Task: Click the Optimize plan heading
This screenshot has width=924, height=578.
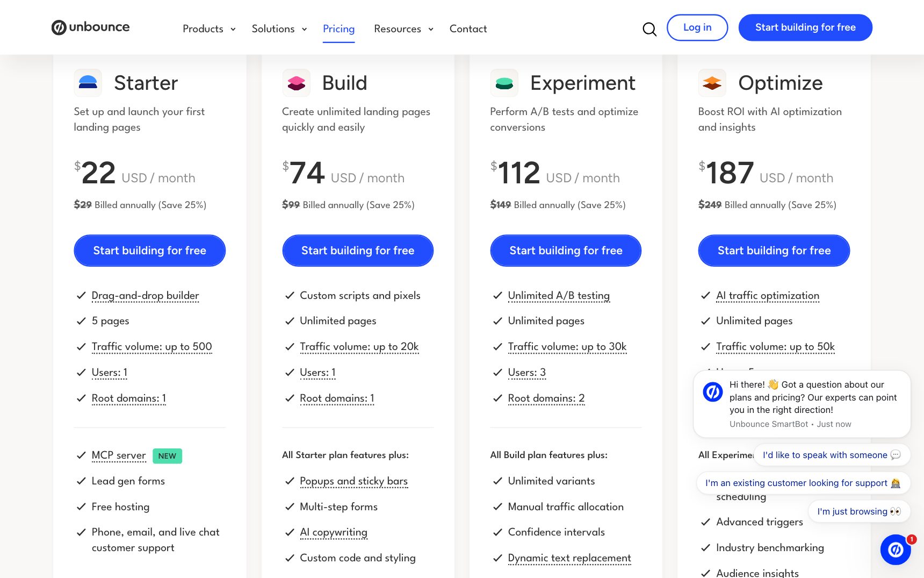Action: click(781, 83)
